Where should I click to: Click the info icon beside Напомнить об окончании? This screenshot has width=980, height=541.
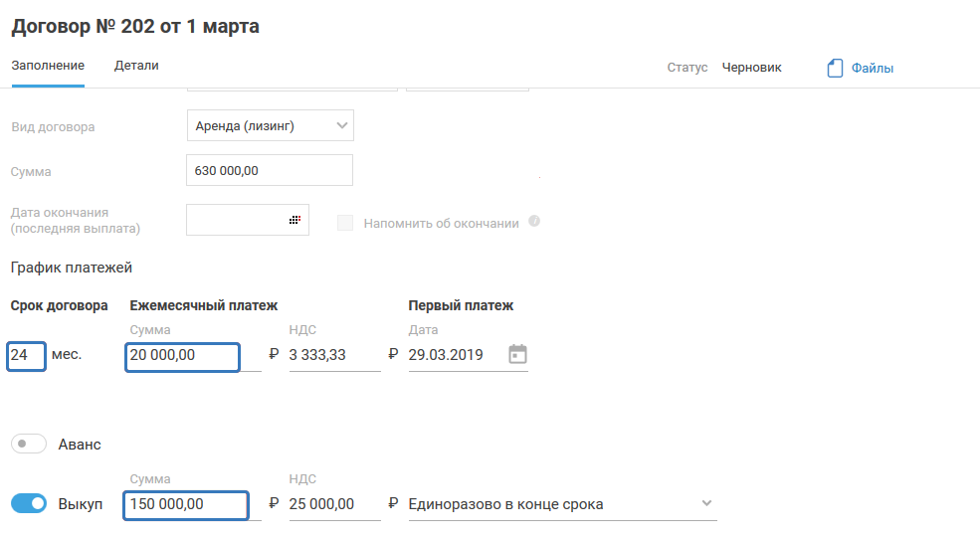pyautogui.click(x=534, y=221)
